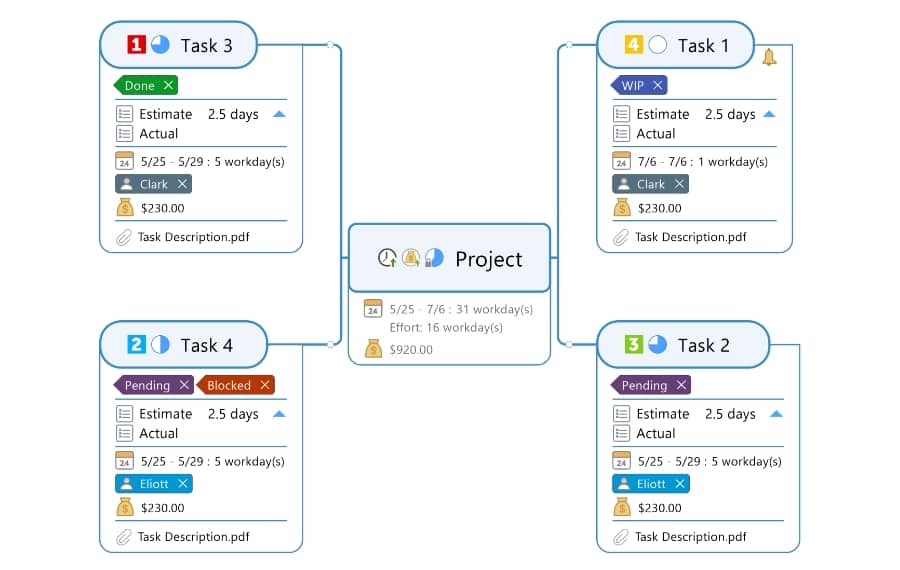Click the Estimate list icon in Task 2
This screenshot has height=570, width=900.
click(x=622, y=414)
